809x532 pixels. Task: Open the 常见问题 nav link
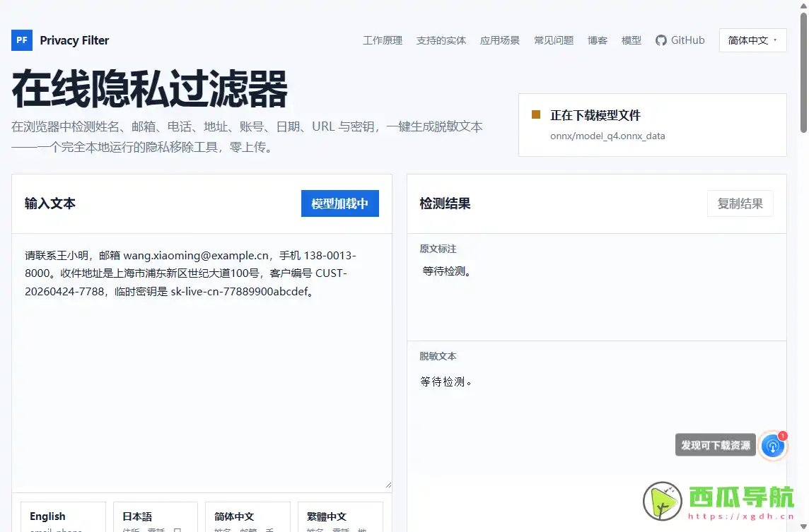pyautogui.click(x=554, y=40)
